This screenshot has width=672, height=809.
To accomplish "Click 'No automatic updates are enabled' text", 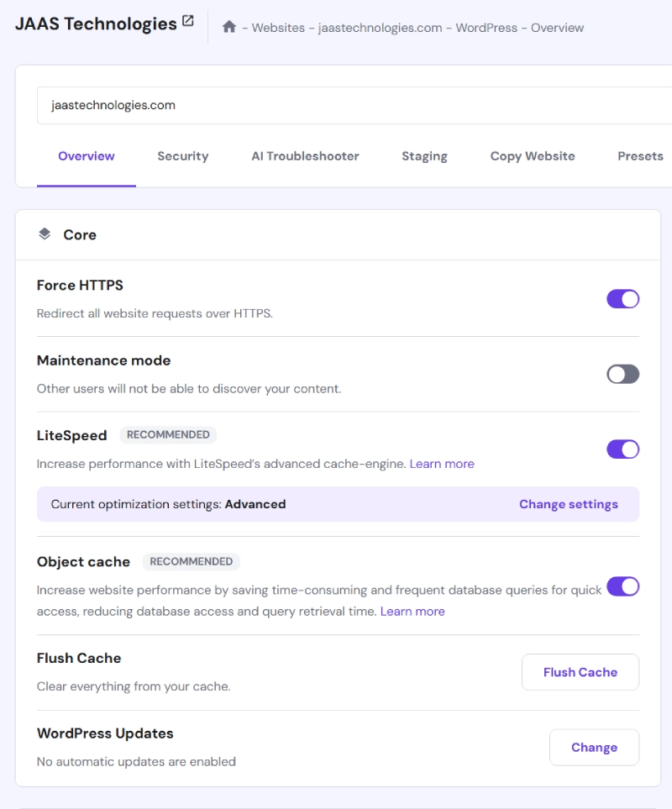I will (x=136, y=761).
